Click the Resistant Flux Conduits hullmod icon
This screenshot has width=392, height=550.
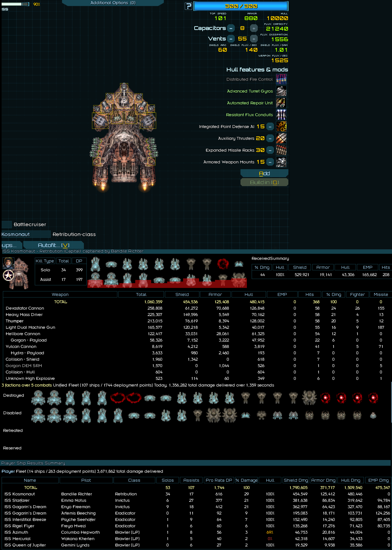(281, 115)
